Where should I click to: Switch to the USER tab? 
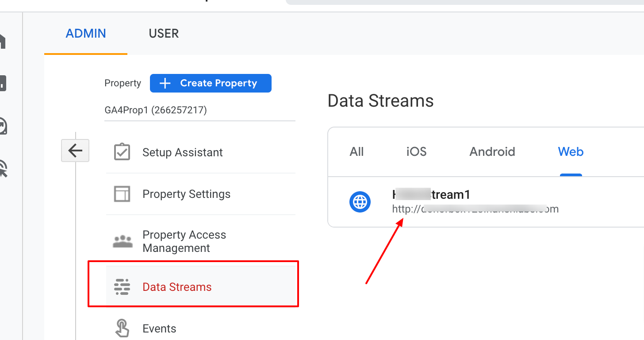164,34
